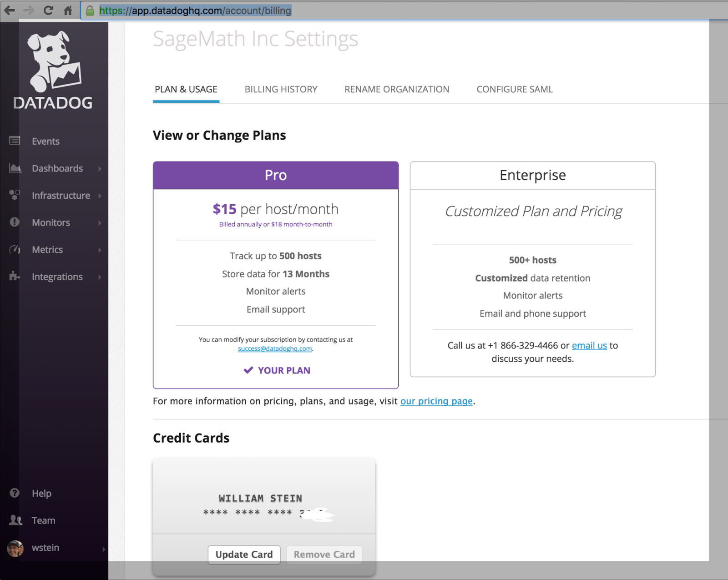
Task: Open the Rename Organization tab
Action: [x=396, y=89]
